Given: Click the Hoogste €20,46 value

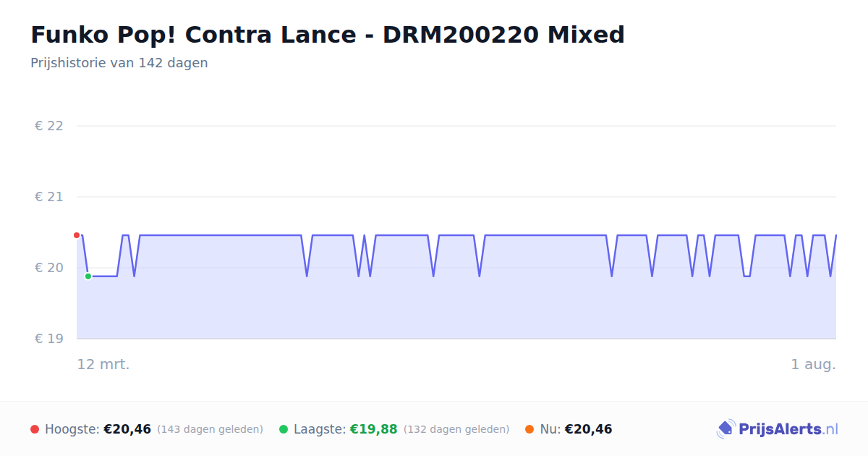Looking at the screenshot, I should point(127,429).
